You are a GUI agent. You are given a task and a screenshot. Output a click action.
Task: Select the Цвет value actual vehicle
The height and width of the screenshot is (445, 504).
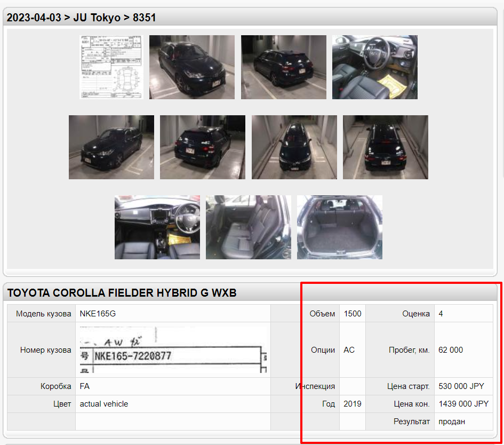click(x=104, y=404)
